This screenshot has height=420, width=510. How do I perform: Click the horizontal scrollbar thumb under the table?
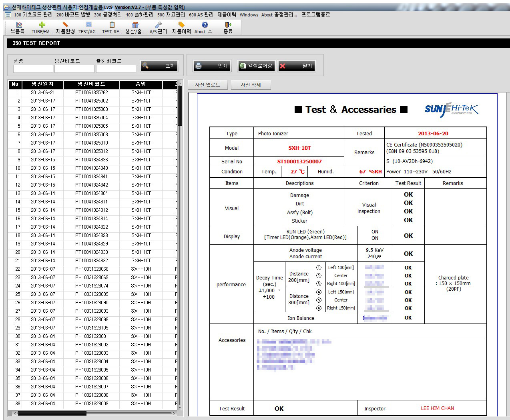tap(52, 413)
